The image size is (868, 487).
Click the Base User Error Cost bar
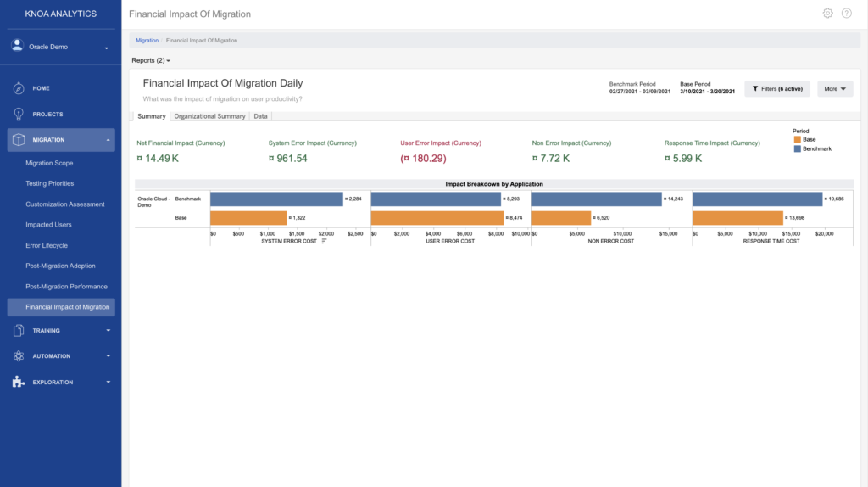[437, 218]
